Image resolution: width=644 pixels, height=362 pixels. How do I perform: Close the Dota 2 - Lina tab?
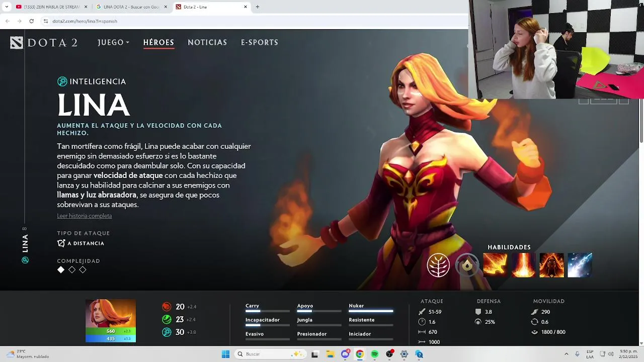[x=246, y=7]
